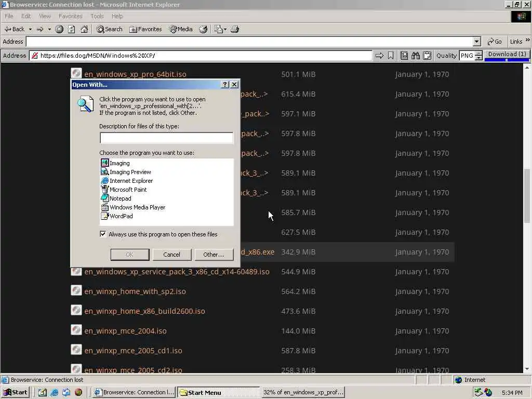Open the Search pane

point(109,29)
